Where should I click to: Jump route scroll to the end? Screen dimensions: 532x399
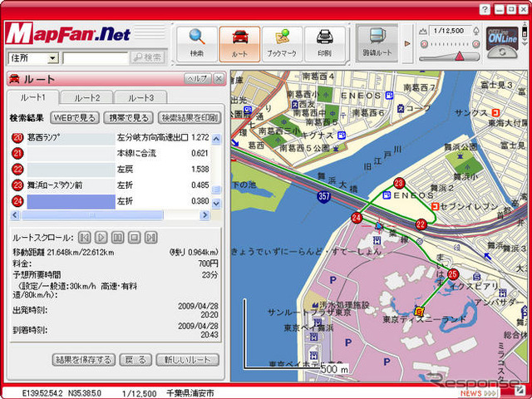tap(151, 238)
